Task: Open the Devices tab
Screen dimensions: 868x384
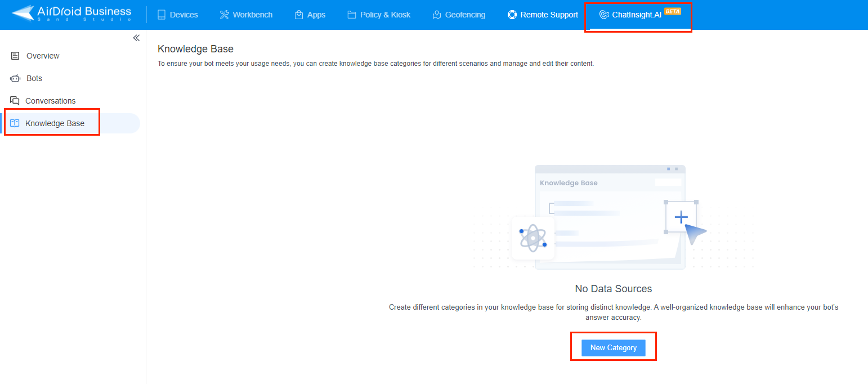Action: [177, 15]
